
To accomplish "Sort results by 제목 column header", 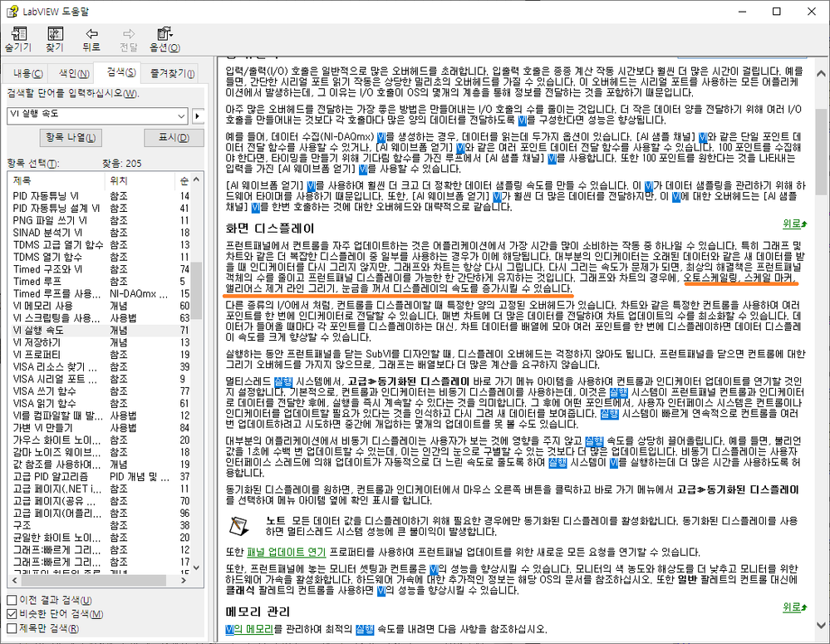I will (56, 180).
